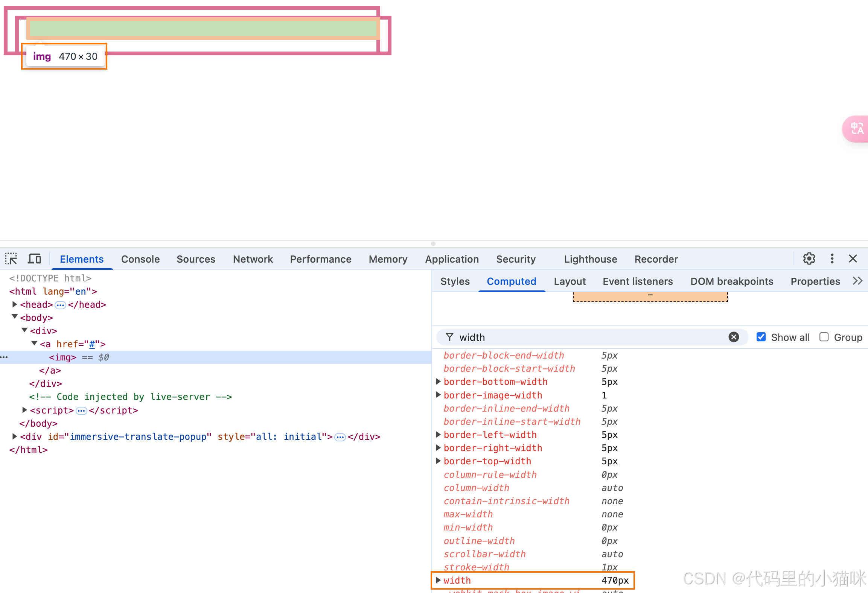The image size is (868, 593).
Task: Expand border-image-width property details
Action: tap(438, 395)
